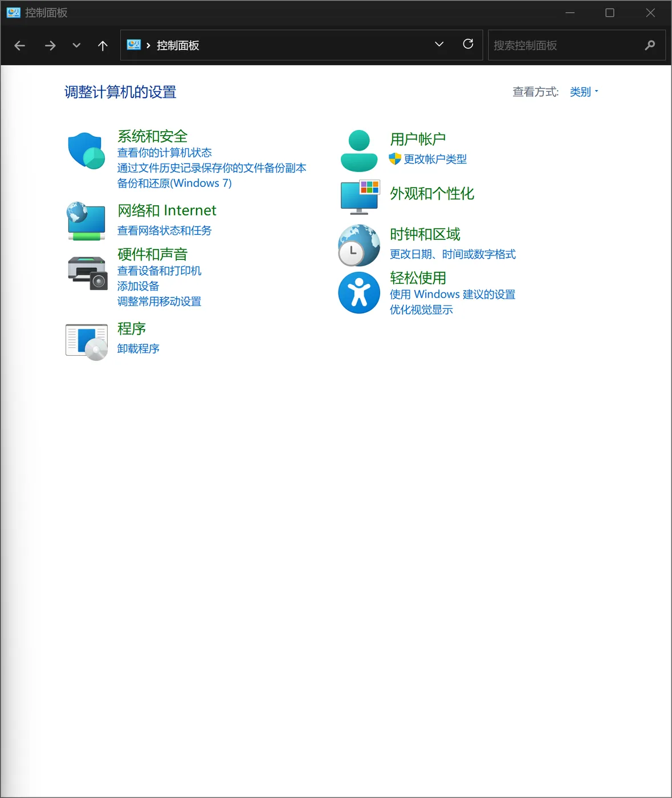672x798 pixels.
Task: Open 系统和安全 category
Action: tap(153, 136)
